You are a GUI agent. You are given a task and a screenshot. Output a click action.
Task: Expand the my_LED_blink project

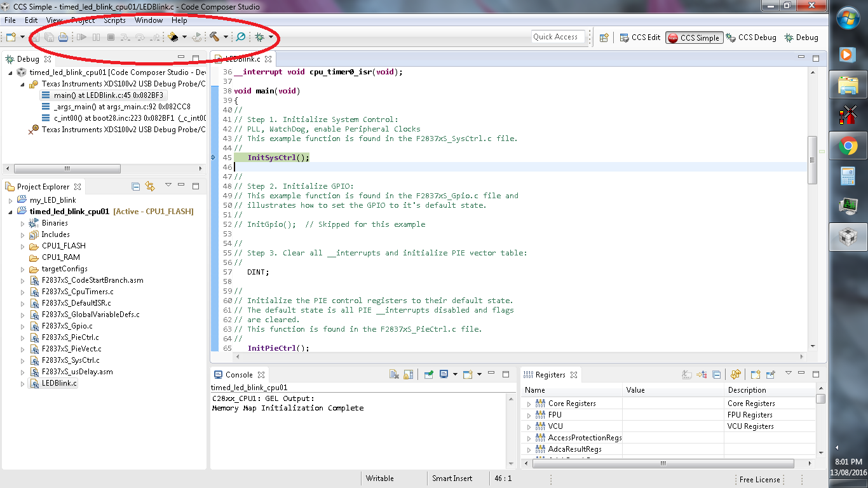pyautogui.click(x=10, y=200)
